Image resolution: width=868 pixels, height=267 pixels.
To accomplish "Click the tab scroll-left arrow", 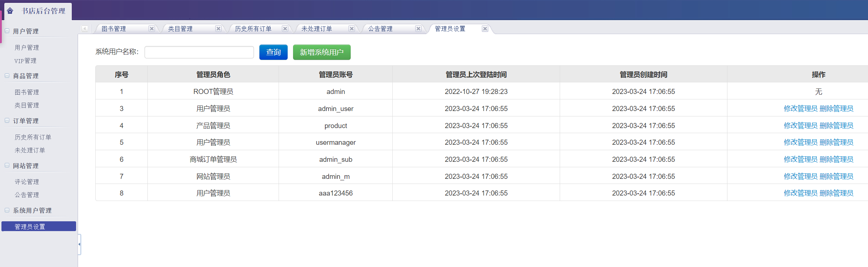I will pyautogui.click(x=85, y=29).
